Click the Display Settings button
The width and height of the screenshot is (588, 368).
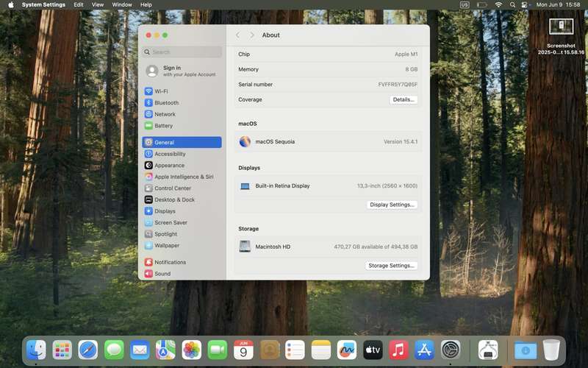coord(392,205)
